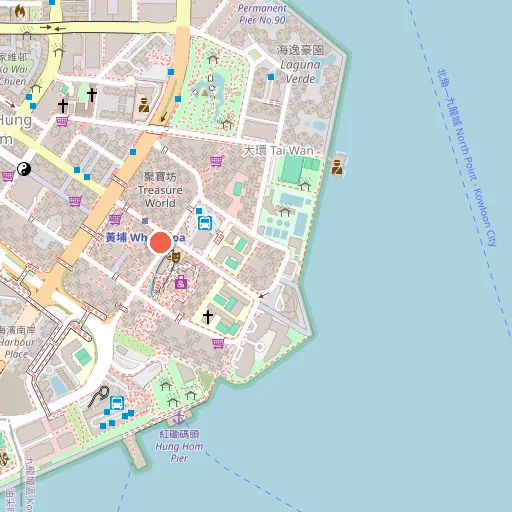Select the purple anchor icon at Hung Hom Pier
Image resolution: width=512 pixels, height=512 pixels.
click(179, 418)
